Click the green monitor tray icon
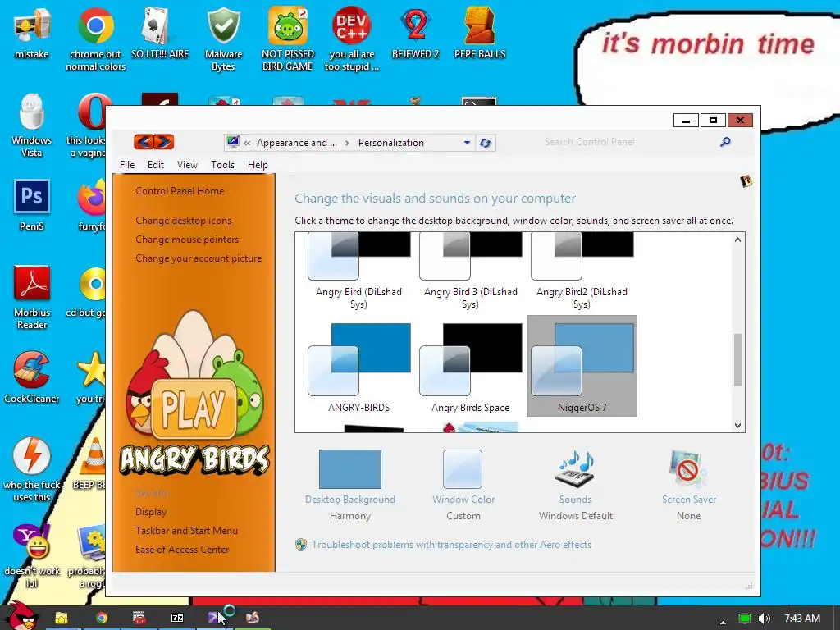Viewport: 840px width, 630px height. click(x=744, y=619)
